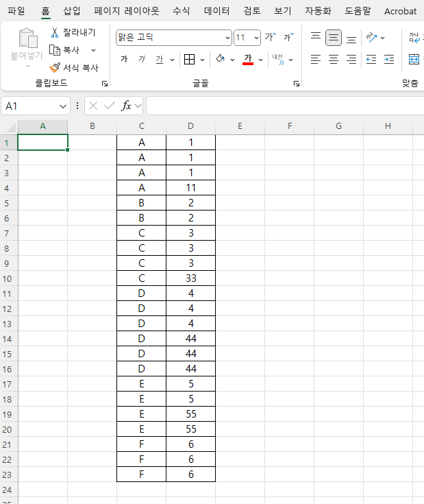Switch to the 데이터 (Data) tab
424x504 pixels.
pyautogui.click(x=217, y=11)
